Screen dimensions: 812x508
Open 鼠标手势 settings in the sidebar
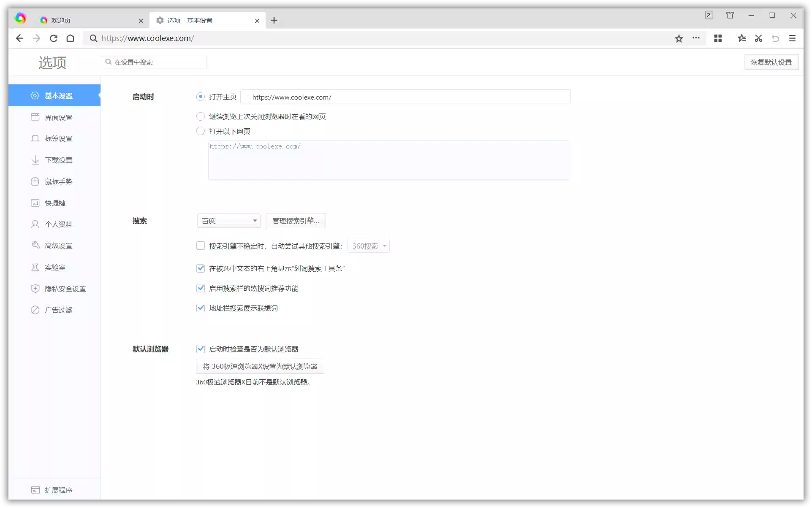click(x=59, y=181)
